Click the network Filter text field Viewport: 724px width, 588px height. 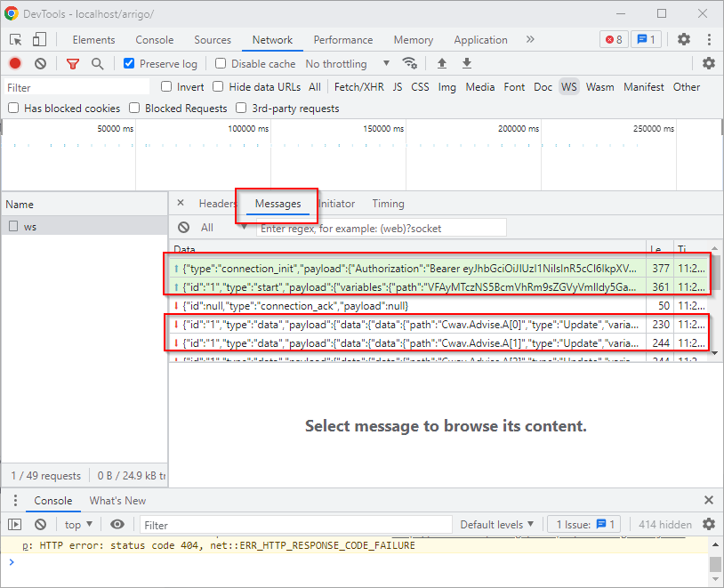(x=77, y=87)
